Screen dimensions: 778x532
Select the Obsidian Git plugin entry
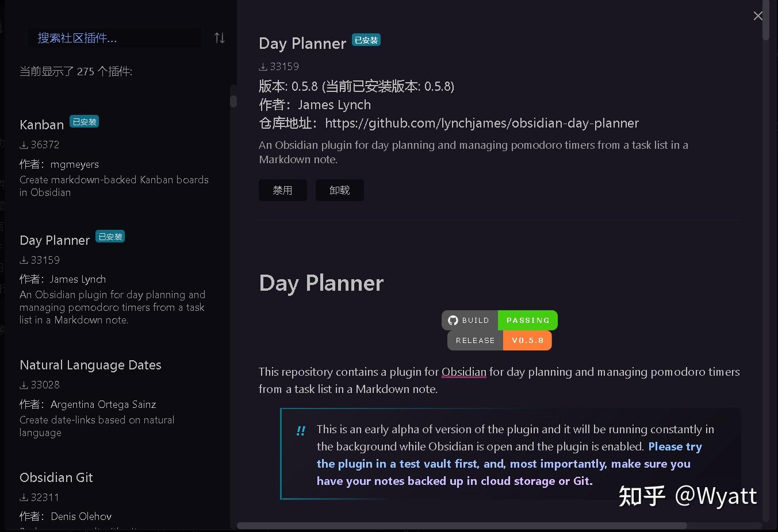tap(56, 477)
